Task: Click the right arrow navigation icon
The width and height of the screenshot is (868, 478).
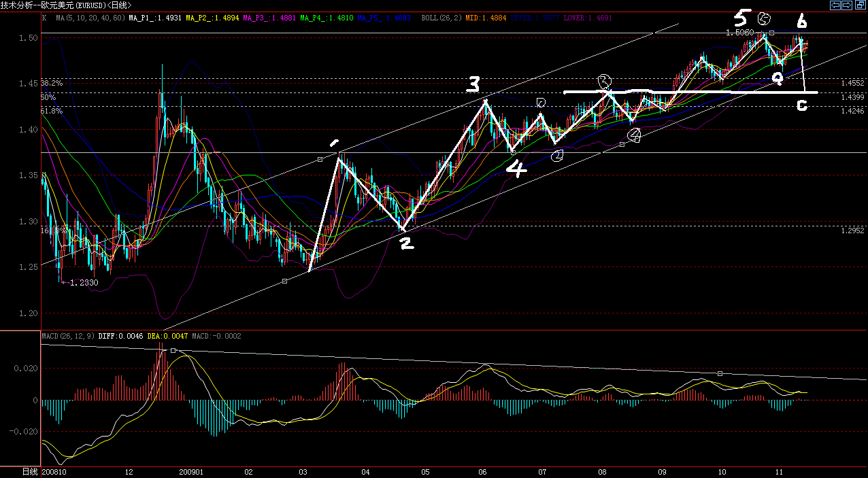Action: tap(847, 5)
